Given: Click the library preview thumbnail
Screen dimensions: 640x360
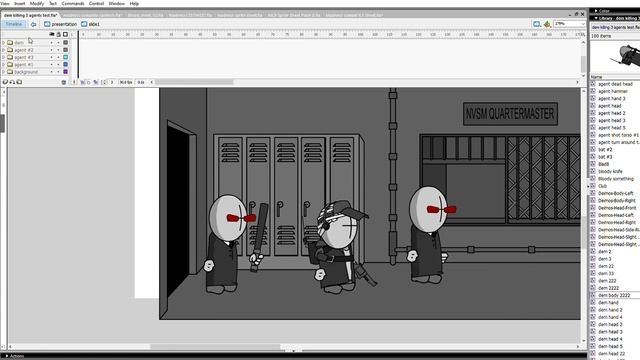Looking at the screenshot, I should [x=615, y=57].
